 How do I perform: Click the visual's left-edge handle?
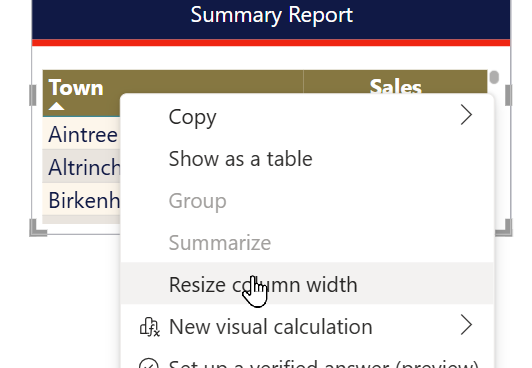tap(33, 95)
